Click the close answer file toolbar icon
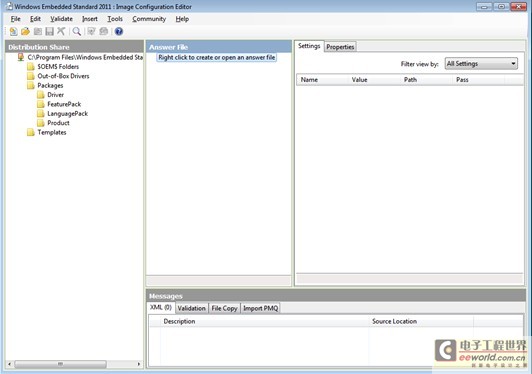The width and height of the screenshot is (532, 374). [38, 32]
